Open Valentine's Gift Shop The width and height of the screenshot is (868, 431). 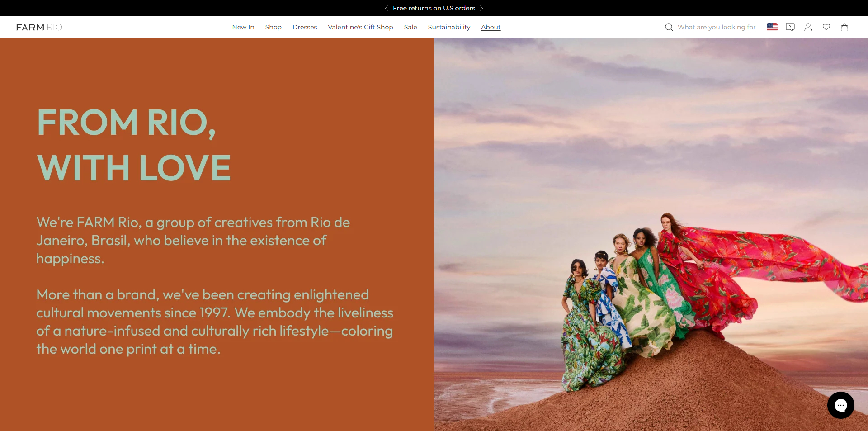pyautogui.click(x=360, y=27)
